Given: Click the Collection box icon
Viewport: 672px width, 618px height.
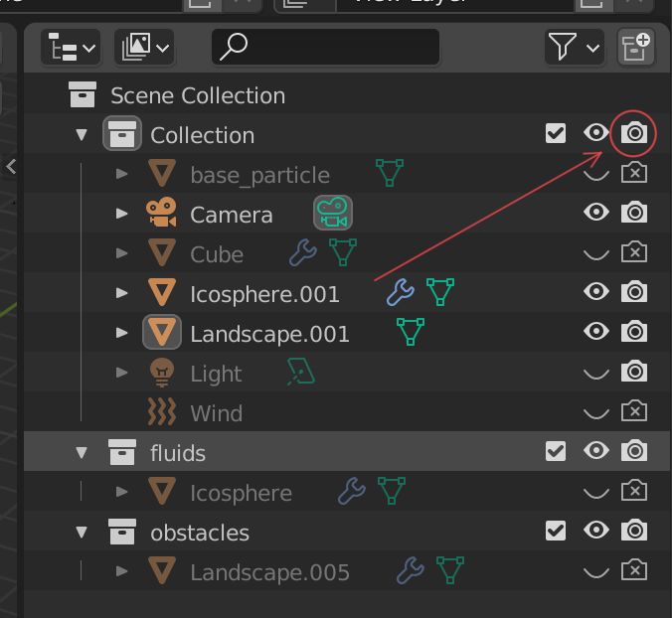Looking at the screenshot, I should 122,133.
